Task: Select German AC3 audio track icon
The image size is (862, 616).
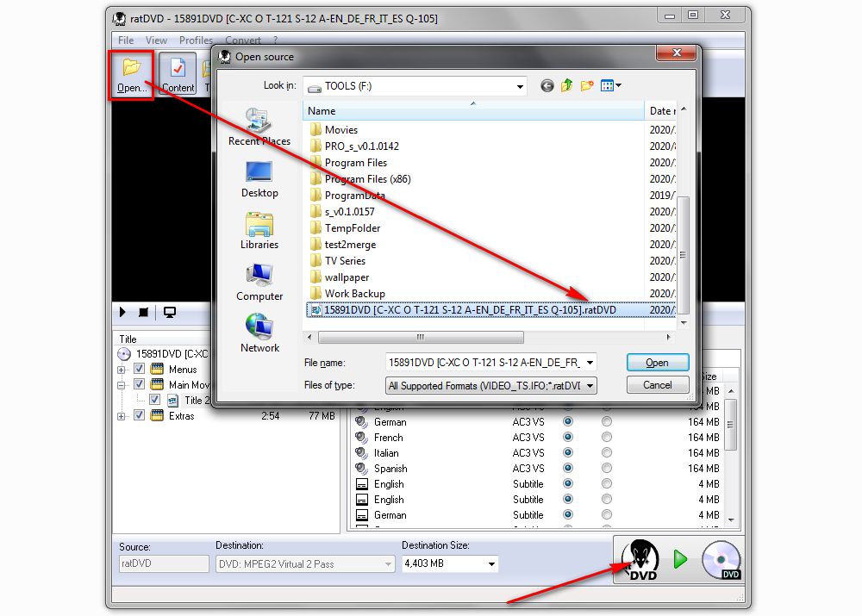Action: [x=361, y=422]
